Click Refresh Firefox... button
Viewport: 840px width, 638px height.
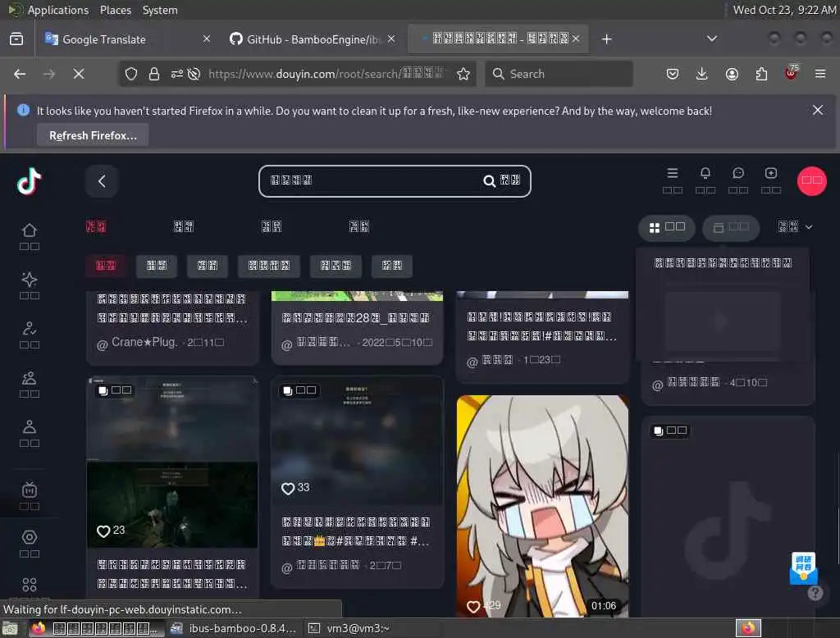pos(93,135)
